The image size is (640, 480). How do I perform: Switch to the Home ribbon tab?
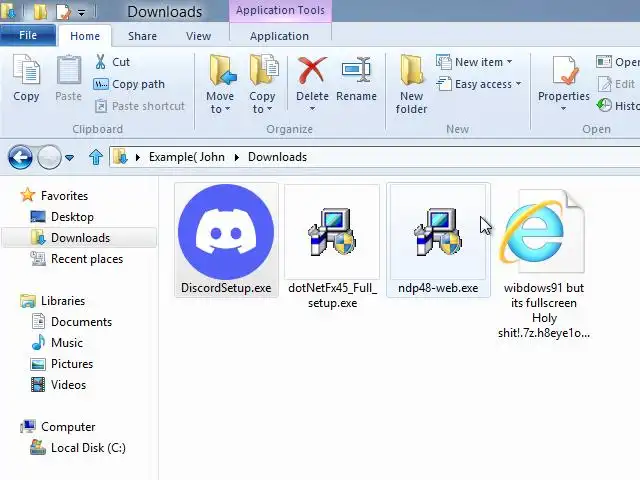click(85, 36)
